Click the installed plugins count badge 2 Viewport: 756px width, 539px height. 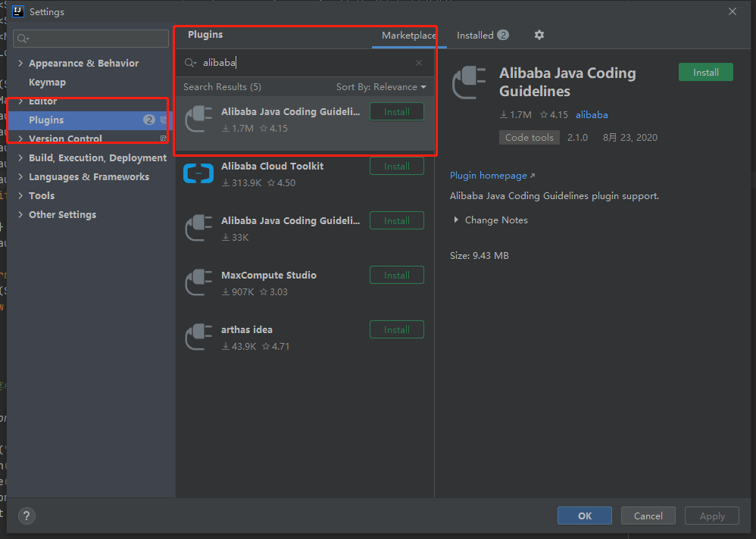(503, 35)
